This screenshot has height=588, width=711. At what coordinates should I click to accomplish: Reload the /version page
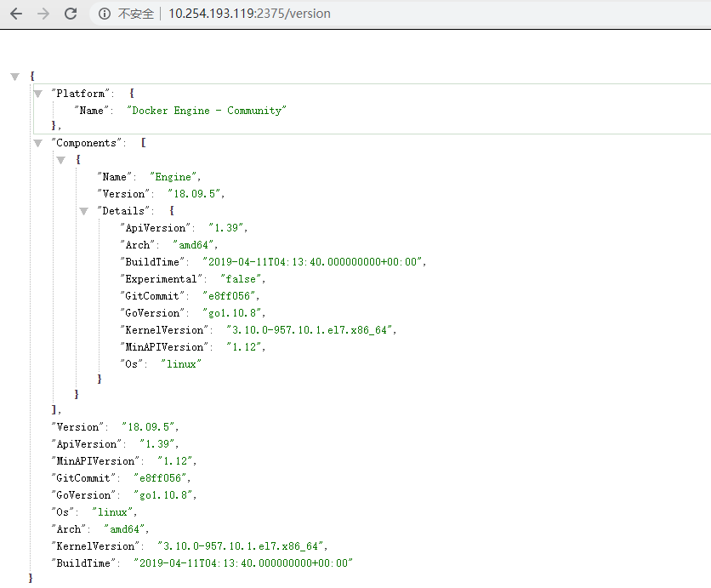coord(71,14)
